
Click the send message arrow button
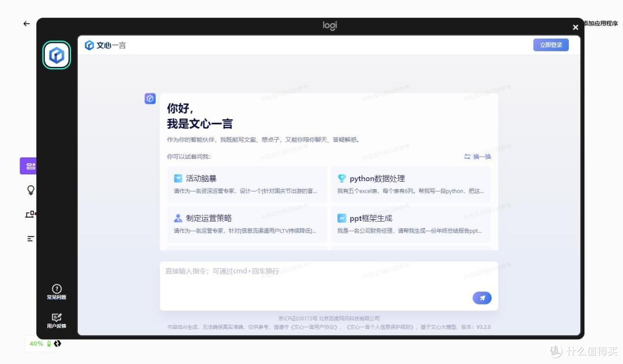(482, 298)
